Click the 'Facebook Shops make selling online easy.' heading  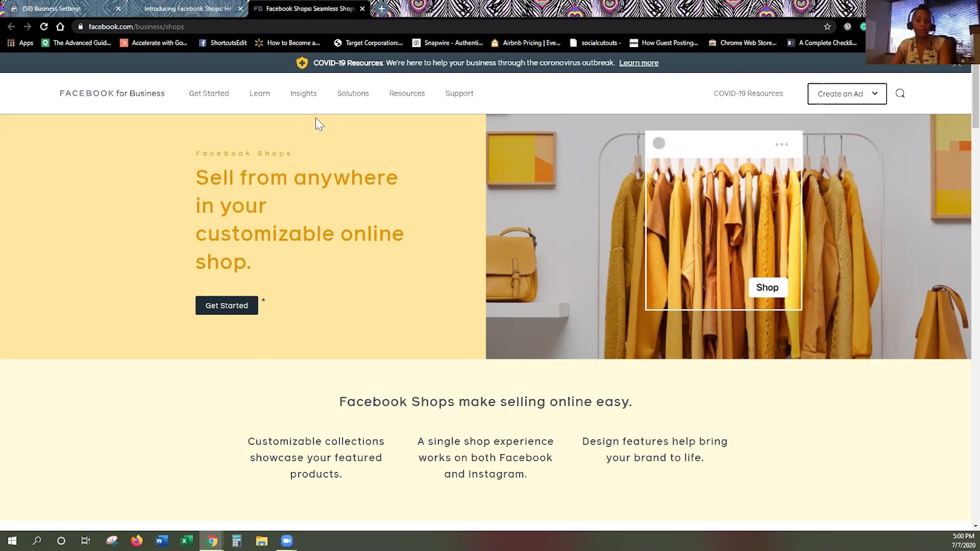click(486, 402)
